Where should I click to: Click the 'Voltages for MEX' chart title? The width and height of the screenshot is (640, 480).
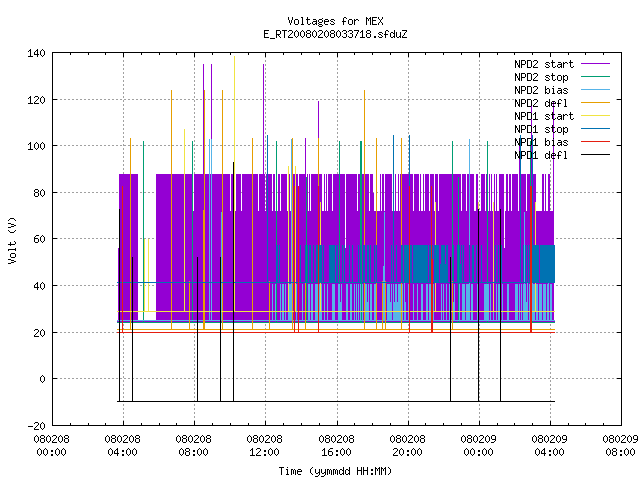pyautogui.click(x=335, y=21)
